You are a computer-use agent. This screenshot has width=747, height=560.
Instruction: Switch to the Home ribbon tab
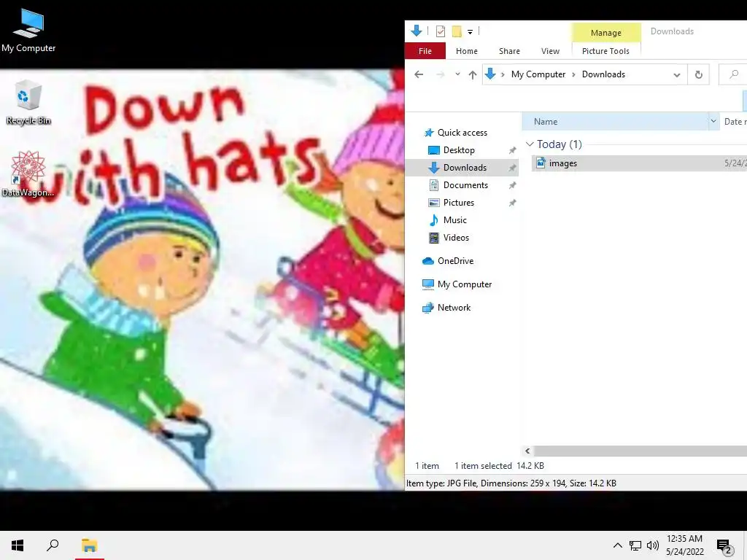click(x=466, y=51)
